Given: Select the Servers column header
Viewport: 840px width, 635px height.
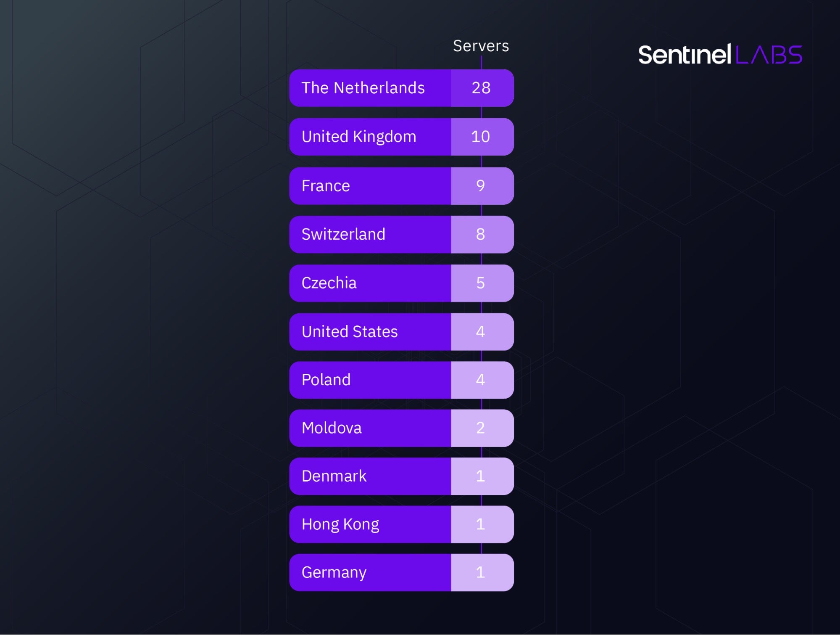Looking at the screenshot, I should click(x=481, y=45).
